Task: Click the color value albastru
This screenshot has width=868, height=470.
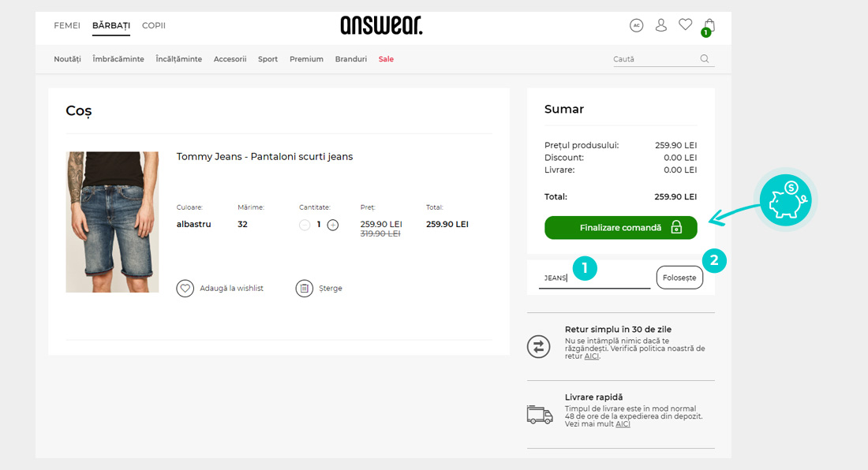Action: pyautogui.click(x=194, y=224)
